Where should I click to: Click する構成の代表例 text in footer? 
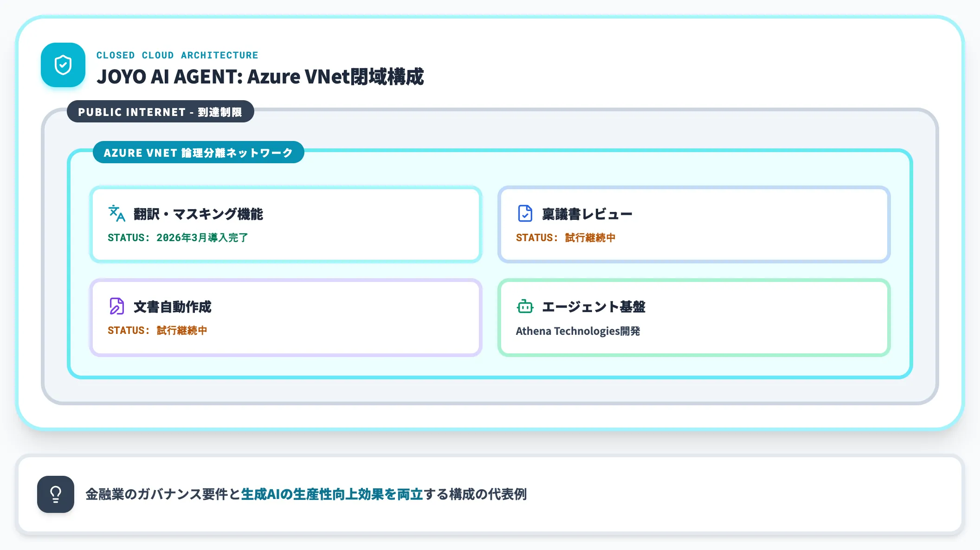pyautogui.click(x=475, y=494)
